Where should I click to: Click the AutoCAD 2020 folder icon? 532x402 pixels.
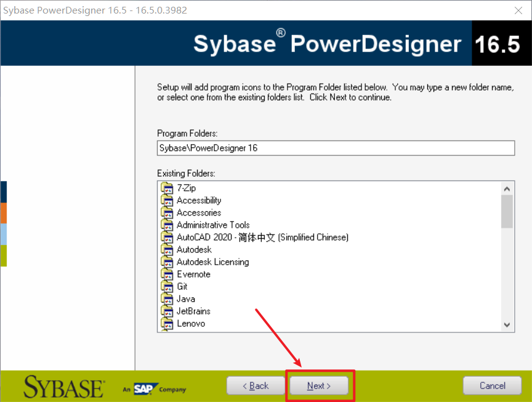pyautogui.click(x=167, y=237)
